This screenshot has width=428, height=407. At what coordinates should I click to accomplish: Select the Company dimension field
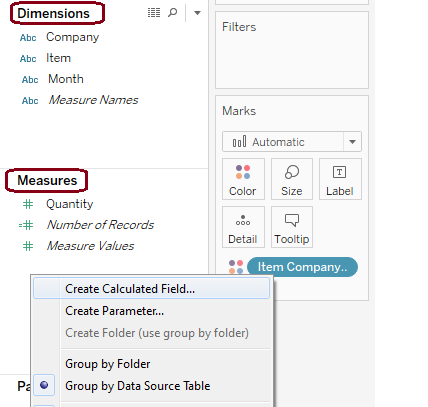point(72,37)
